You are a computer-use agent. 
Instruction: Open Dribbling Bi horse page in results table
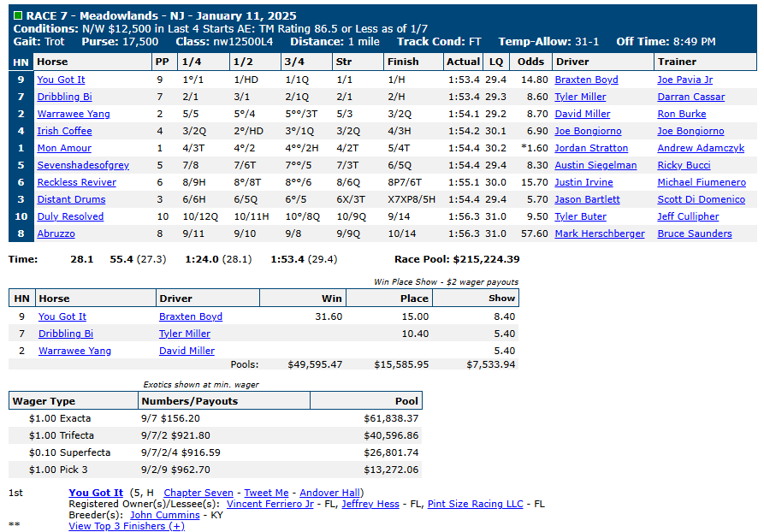pos(64,97)
